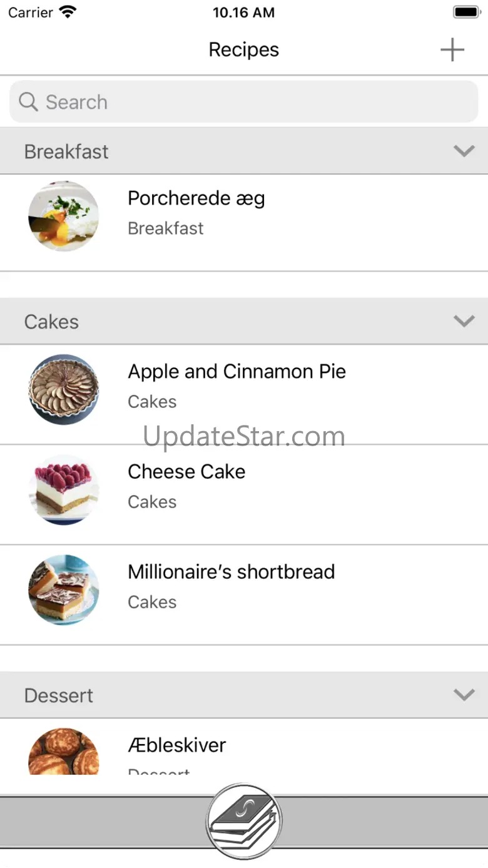Screen dimensions: 488x868
Task: Tap the battery indicator icon
Action: [x=466, y=13]
